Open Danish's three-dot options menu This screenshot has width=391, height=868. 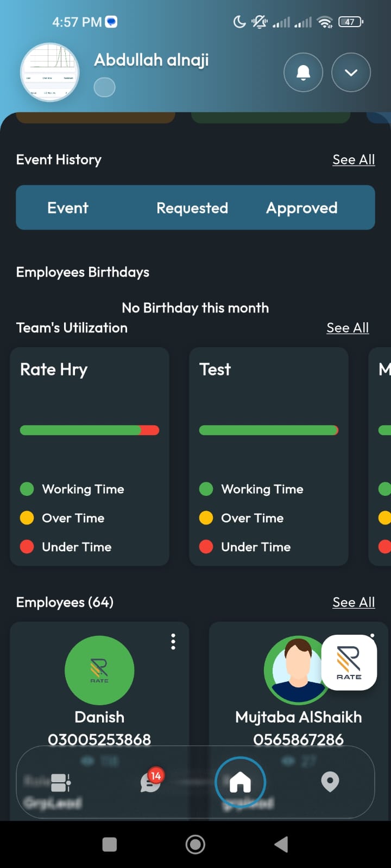173,641
